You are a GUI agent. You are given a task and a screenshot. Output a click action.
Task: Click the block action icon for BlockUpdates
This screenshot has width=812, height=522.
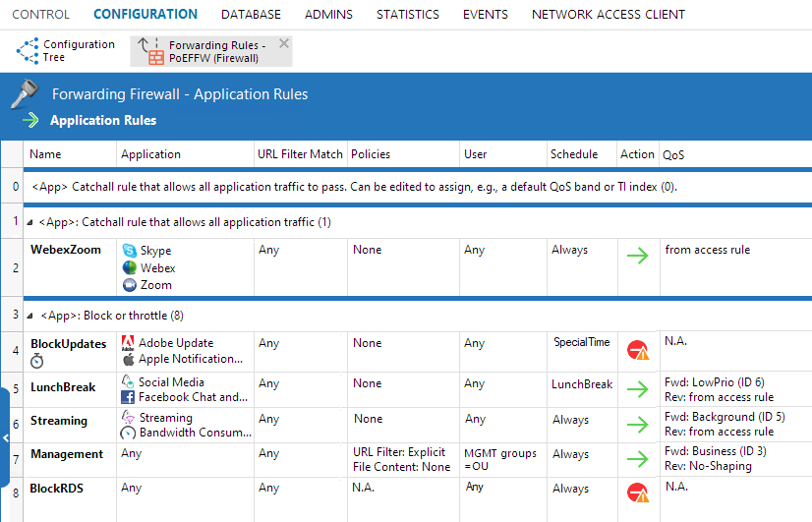point(638,351)
